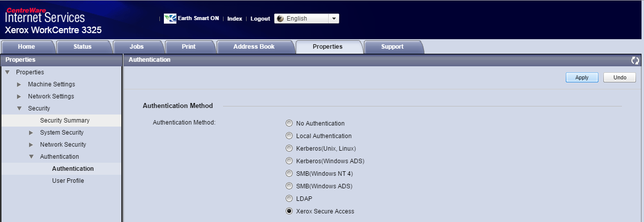Open the Status tab
This screenshot has height=222, width=644.
click(82, 47)
